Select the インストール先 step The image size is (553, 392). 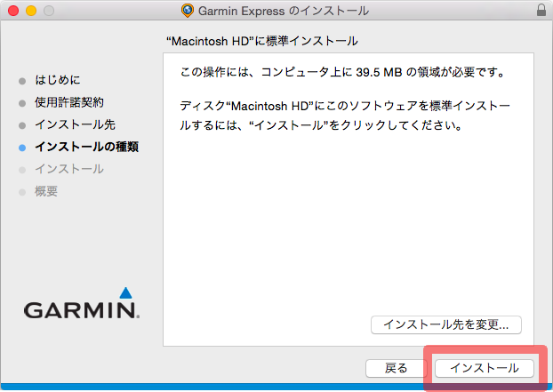[75, 124]
